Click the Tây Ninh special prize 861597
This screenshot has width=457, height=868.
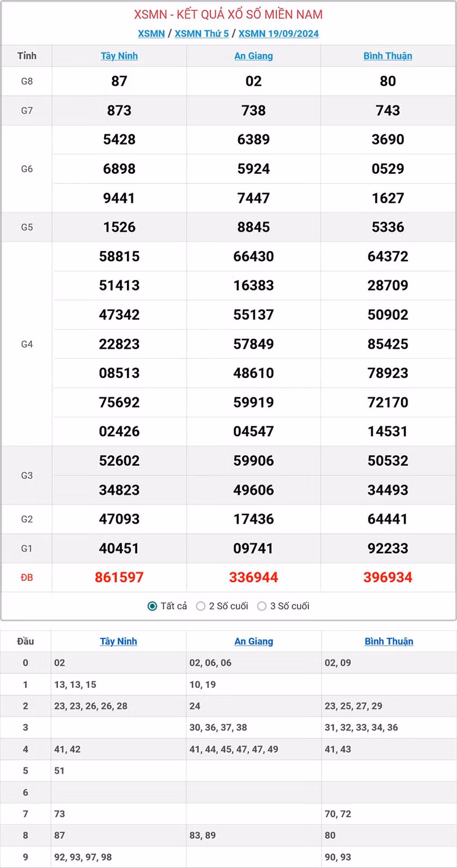[119, 577]
